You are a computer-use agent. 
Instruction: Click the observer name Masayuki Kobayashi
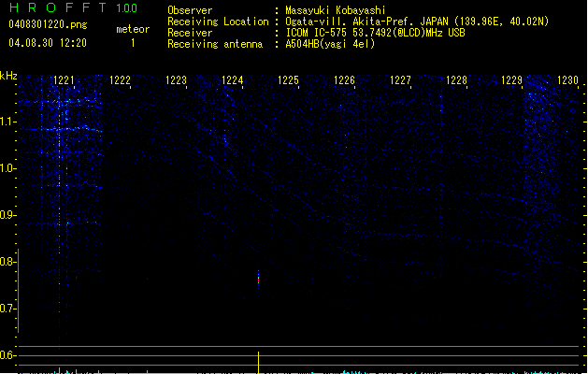[335, 10]
